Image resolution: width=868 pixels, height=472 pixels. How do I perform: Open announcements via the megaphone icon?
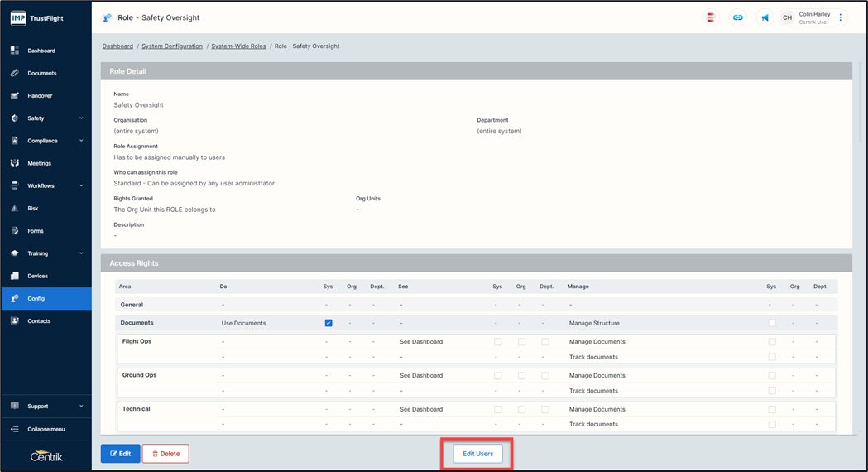coord(765,17)
